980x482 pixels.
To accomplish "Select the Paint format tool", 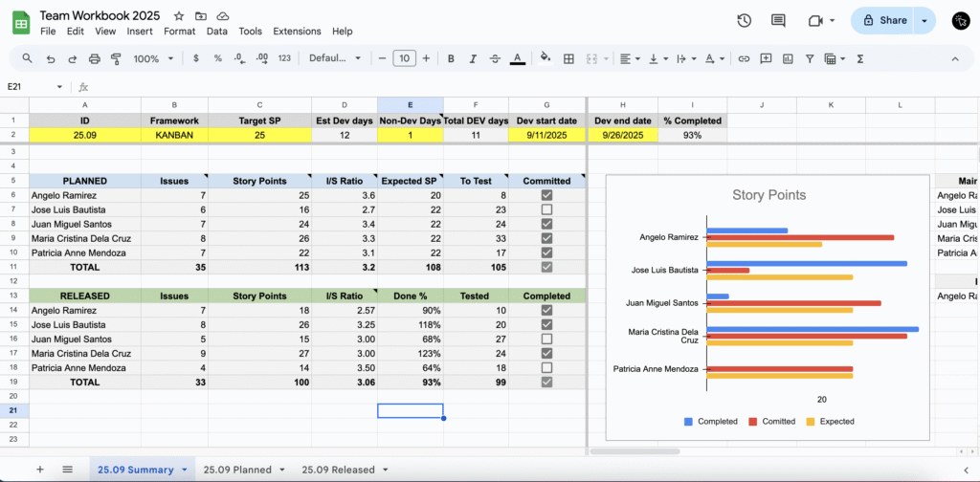I will tap(116, 58).
